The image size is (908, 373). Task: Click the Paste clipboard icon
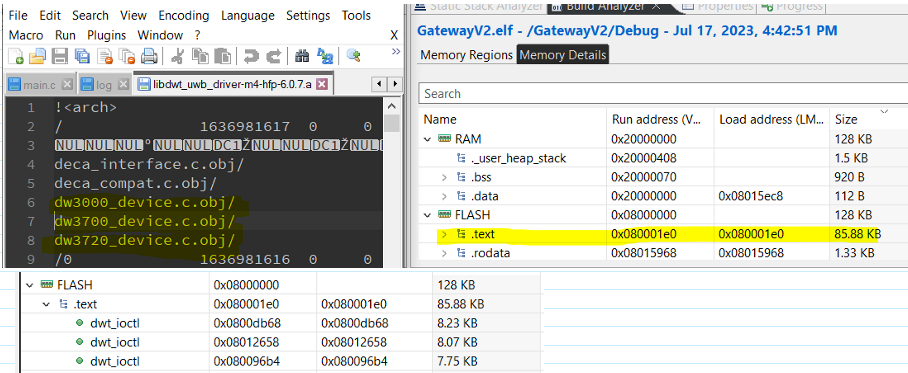pyautogui.click(x=222, y=56)
